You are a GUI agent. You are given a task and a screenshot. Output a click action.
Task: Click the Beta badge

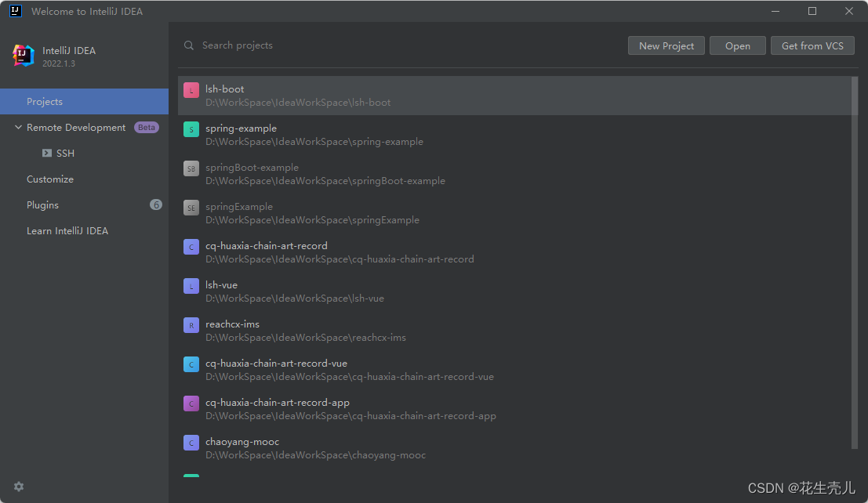tap(147, 127)
